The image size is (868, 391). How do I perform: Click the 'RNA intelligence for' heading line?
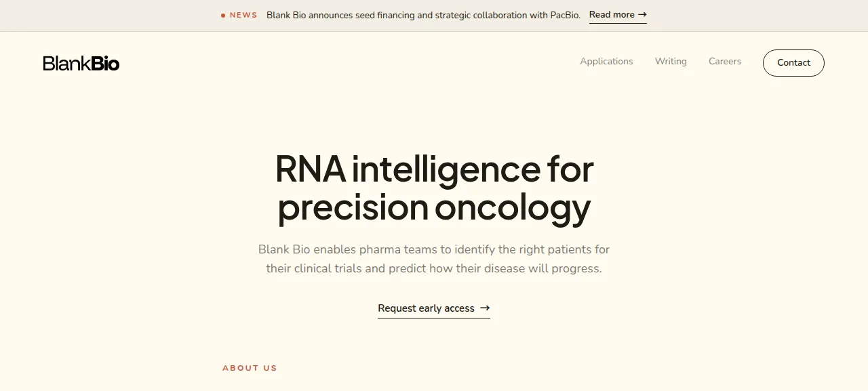click(x=434, y=169)
